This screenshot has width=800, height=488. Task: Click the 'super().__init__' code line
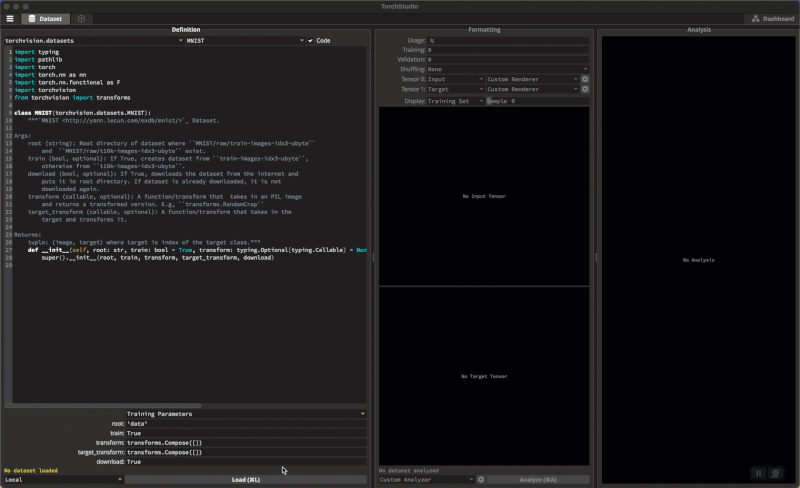click(158, 258)
